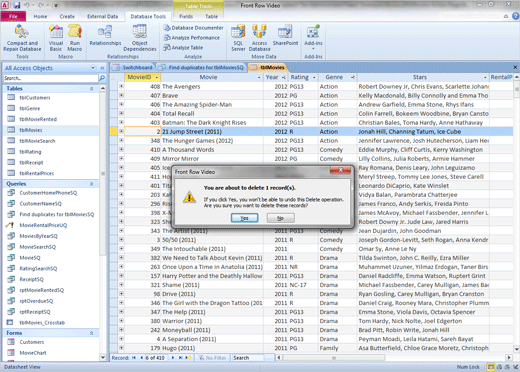This screenshot has height=372, width=520.
Task: Open Stars column dropdown arrow
Action: click(485, 77)
